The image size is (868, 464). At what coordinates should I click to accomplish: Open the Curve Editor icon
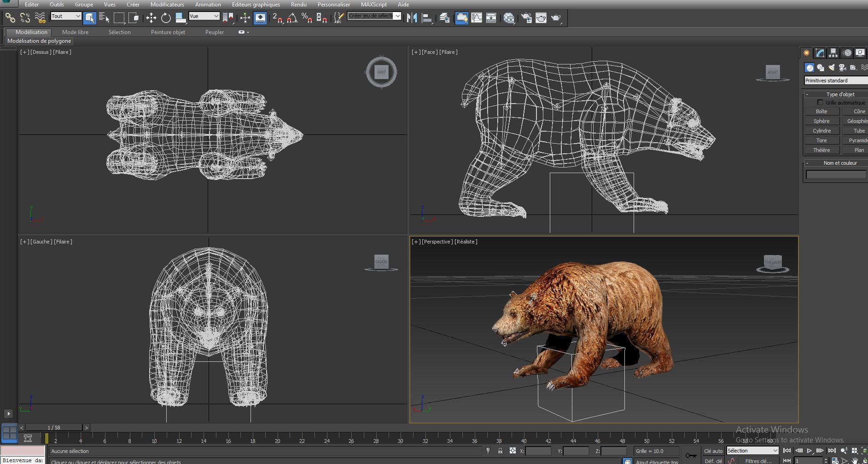tap(477, 18)
